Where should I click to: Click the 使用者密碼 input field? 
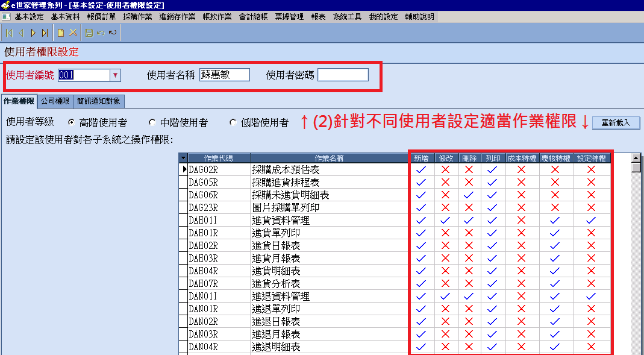343,75
